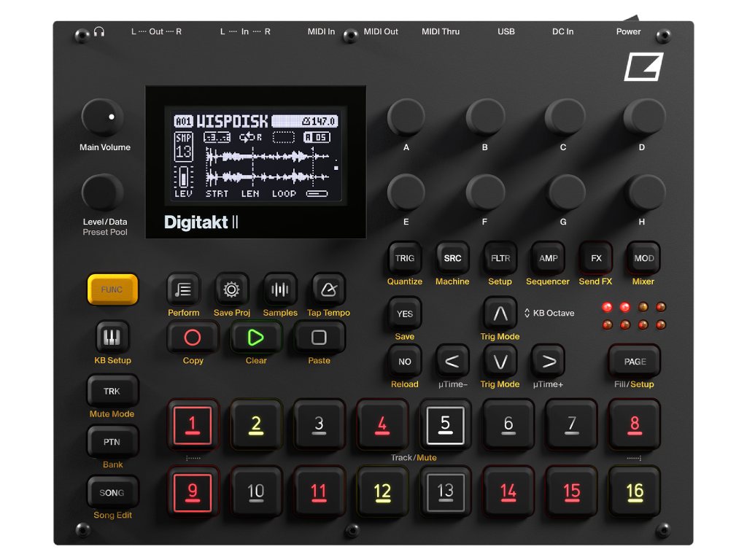This screenshot has height=560, width=747.
Task: Switch to the FLTR parameter page
Action: coord(500,258)
